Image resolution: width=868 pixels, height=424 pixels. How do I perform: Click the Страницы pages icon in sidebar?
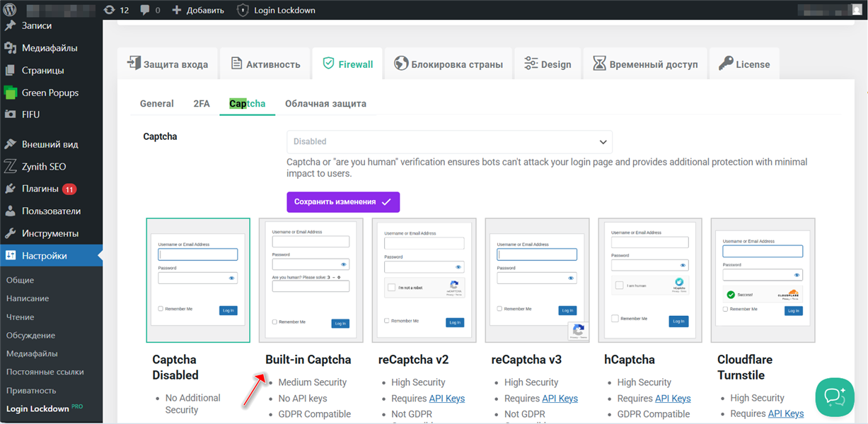10,71
